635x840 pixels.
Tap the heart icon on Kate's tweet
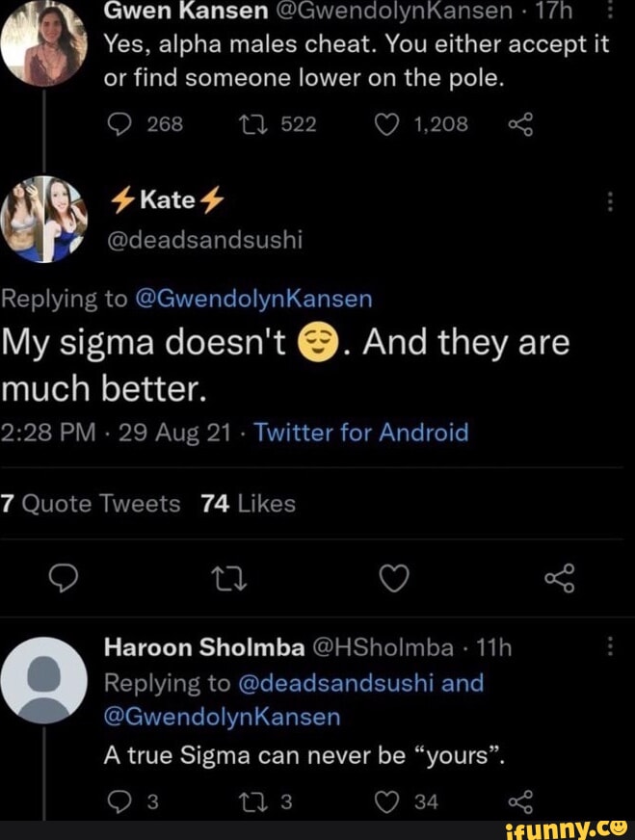coord(392,576)
